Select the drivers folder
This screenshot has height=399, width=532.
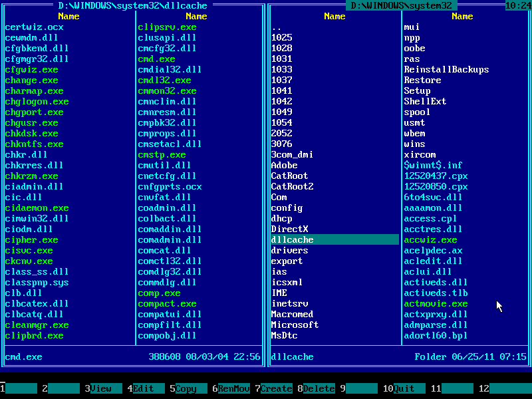point(289,251)
